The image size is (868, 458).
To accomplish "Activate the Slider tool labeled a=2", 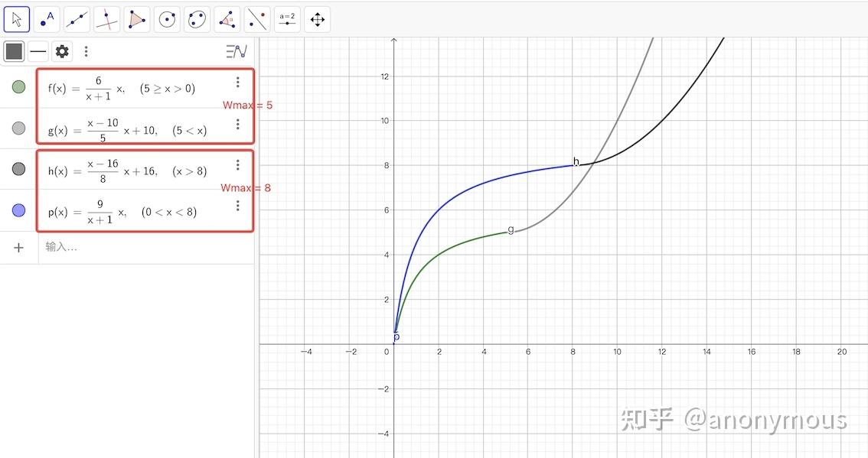I will (287, 19).
